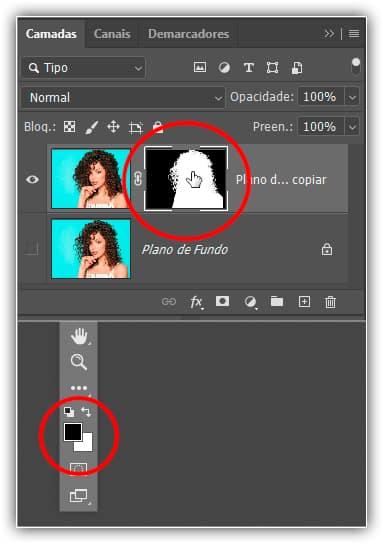Image resolution: width=383 pixels, height=544 pixels.
Task: Delete layer trash icon
Action: [330, 302]
